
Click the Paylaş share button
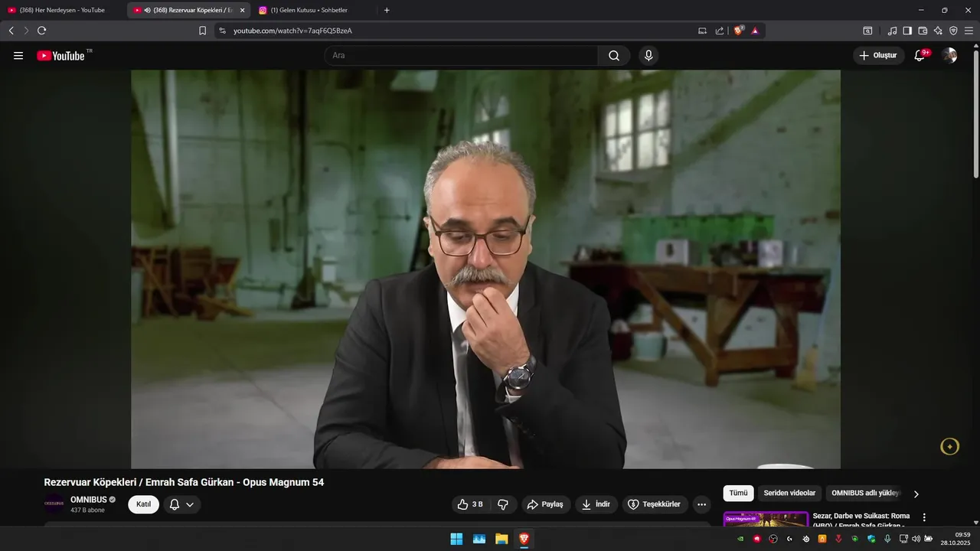546,504
